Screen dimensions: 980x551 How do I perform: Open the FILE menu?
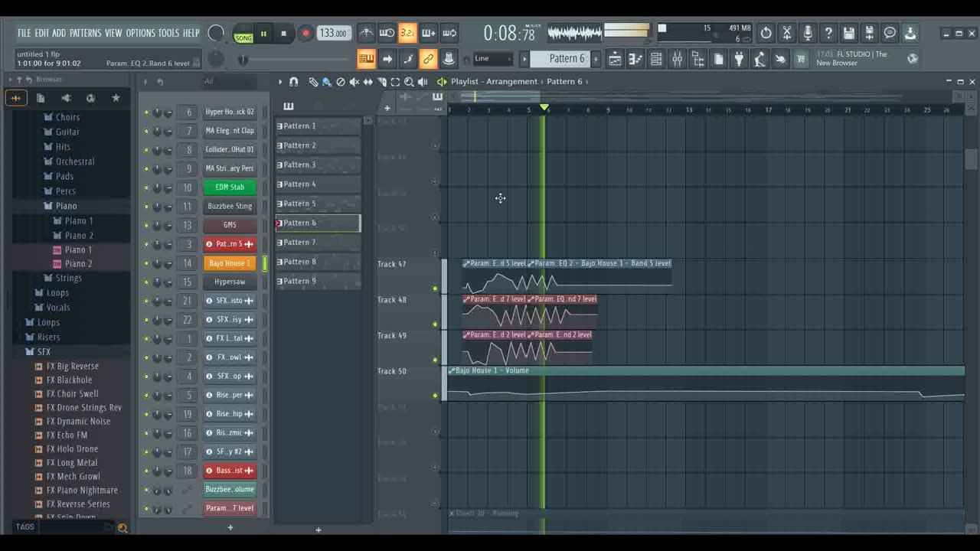click(x=24, y=33)
